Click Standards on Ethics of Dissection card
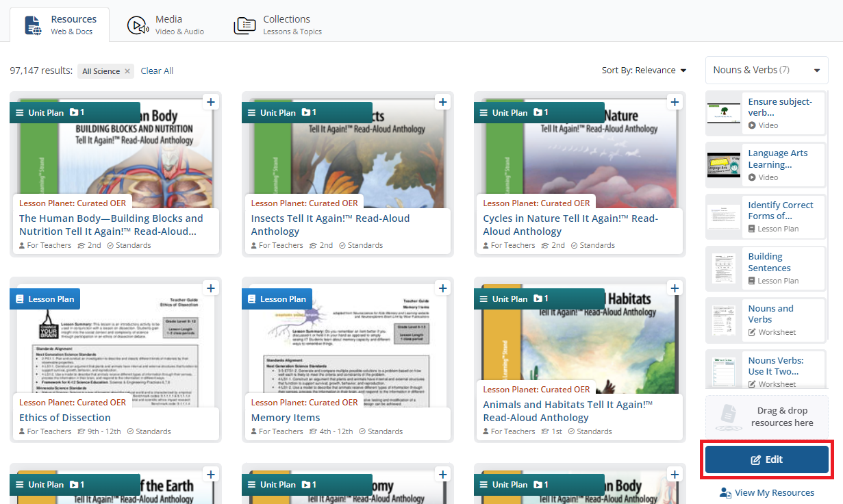The image size is (843, 504). (x=149, y=431)
